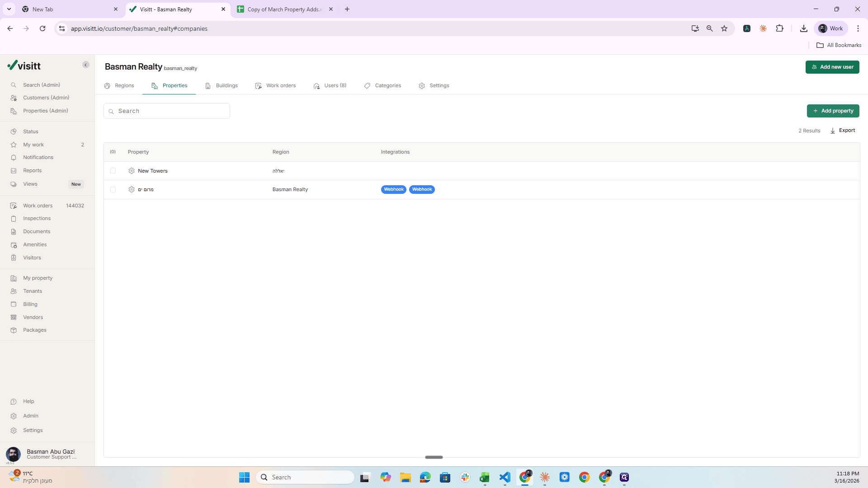Image resolution: width=868 pixels, height=488 pixels.
Task: Switch to the Regions tab
Action: (119, 85)
